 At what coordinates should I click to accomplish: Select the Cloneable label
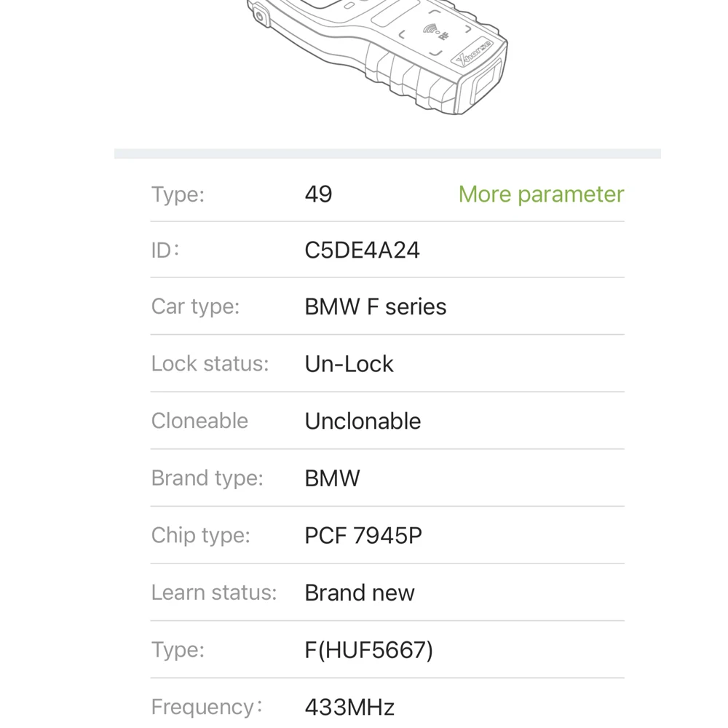click(199, 421)
